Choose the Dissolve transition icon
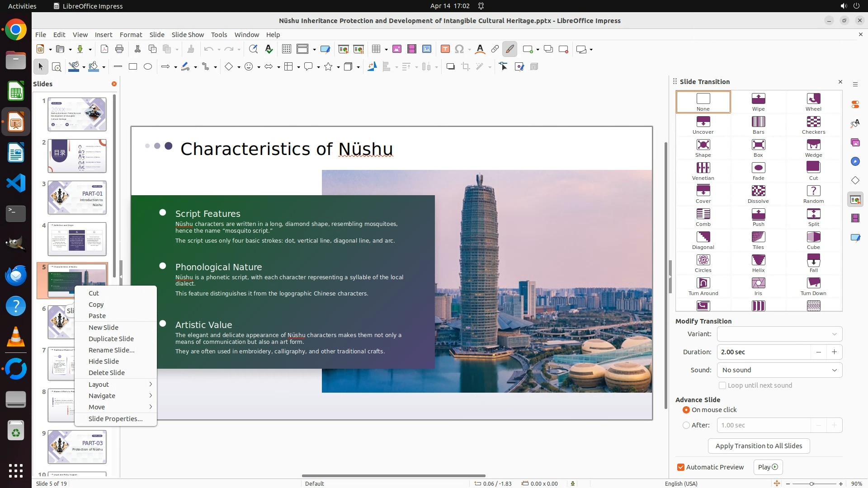Screen dimensions: 868x488 pos(758,194)
